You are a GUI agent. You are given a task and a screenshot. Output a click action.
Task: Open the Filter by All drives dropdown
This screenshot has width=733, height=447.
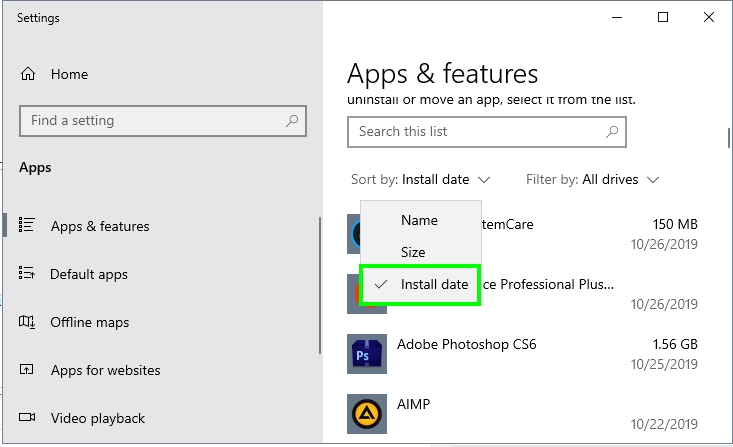click(x=593, y=180)
